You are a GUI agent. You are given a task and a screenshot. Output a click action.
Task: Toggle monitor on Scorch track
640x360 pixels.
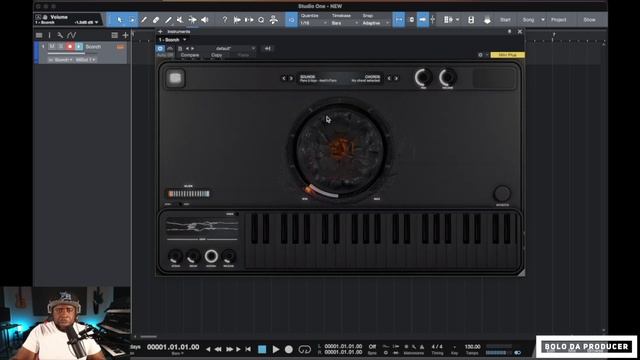[79, 47]
